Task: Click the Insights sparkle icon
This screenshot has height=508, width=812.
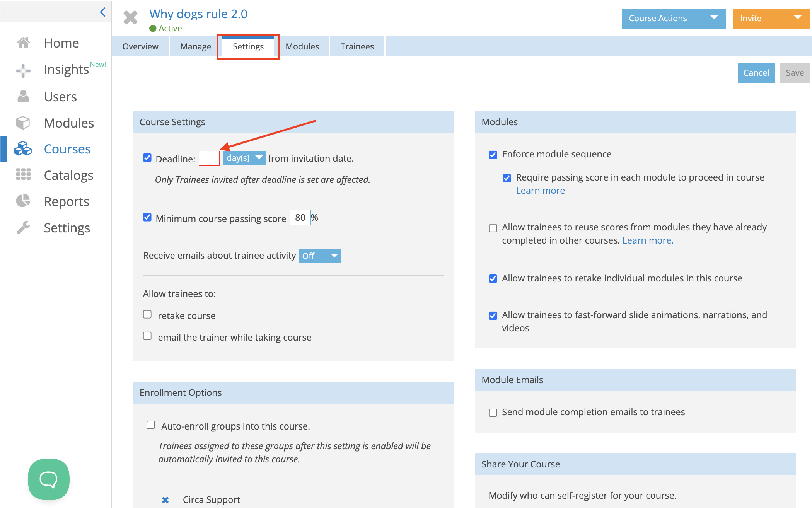Action: 23,70
